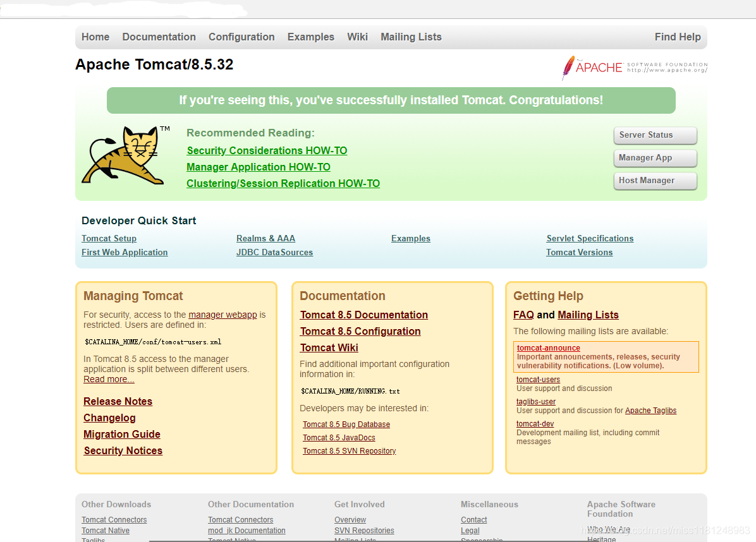The width and height of the screenshot is (756, 542).
Task: Open the Changelog link
Action: (109, 418)
